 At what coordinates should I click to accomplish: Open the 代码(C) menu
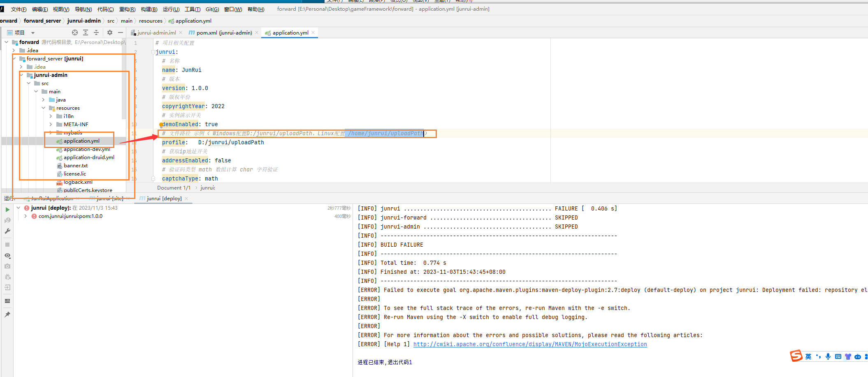coord(105,9)
